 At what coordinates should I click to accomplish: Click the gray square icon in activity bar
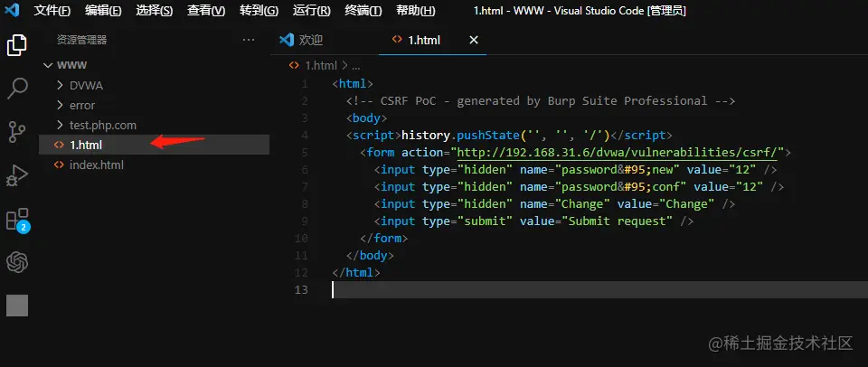click(x=16, y=306)
